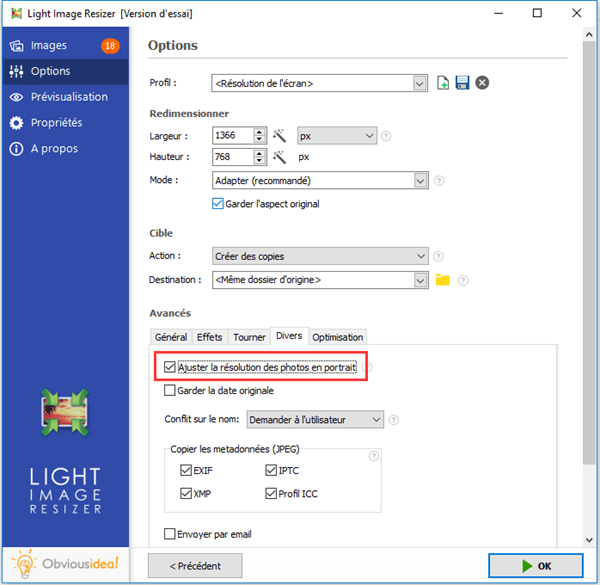Viewport: 600px width, 585px height.
Task: Click the Hauteur field showing 768
Action: tap(233, 157)
